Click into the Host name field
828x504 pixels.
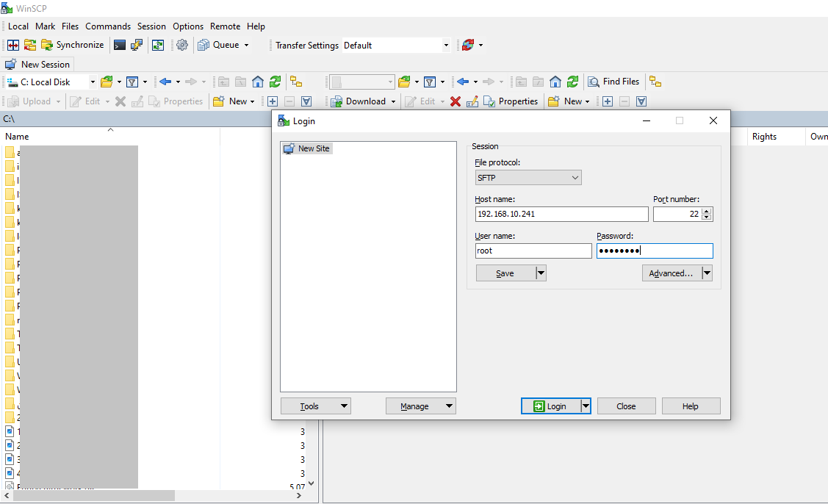point(561,214)
